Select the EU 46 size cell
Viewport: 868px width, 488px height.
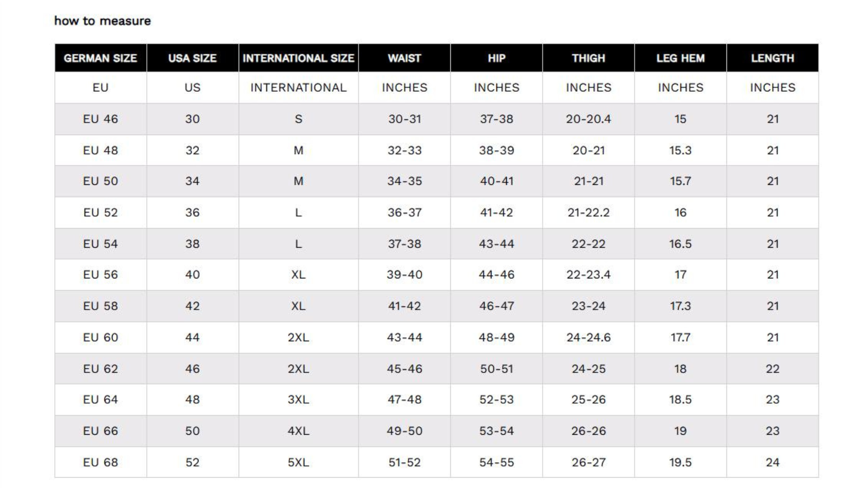tap(100, 119)
